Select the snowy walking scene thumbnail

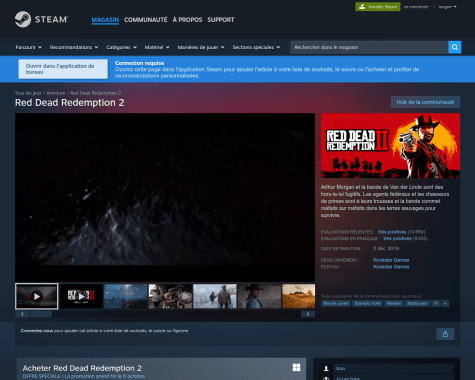tap(215, 296)
